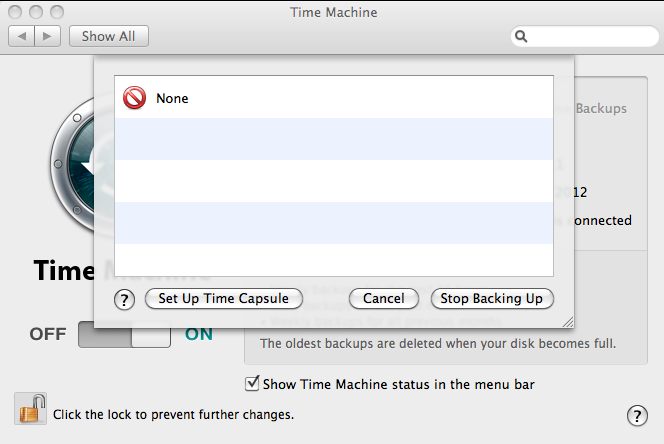Click the forward navigation arrow
The image size is (664, 444).
(48, 36)
